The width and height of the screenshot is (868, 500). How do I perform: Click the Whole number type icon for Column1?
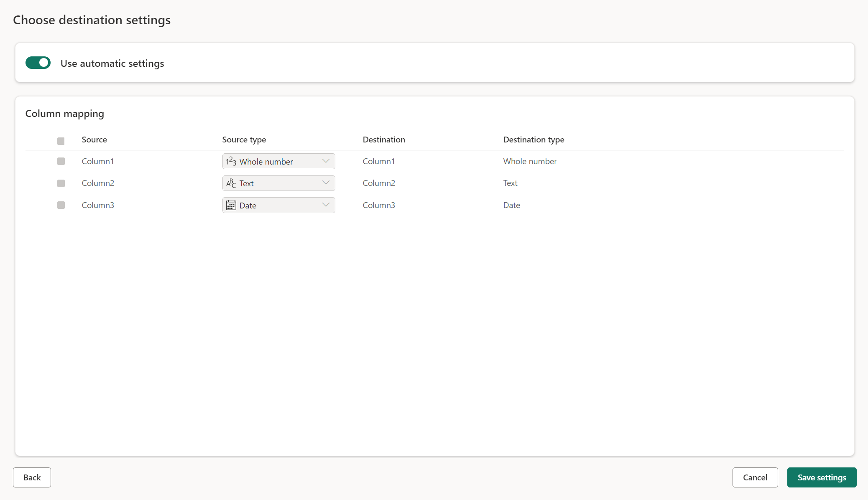pyautogui.click(x=231, y=161)
